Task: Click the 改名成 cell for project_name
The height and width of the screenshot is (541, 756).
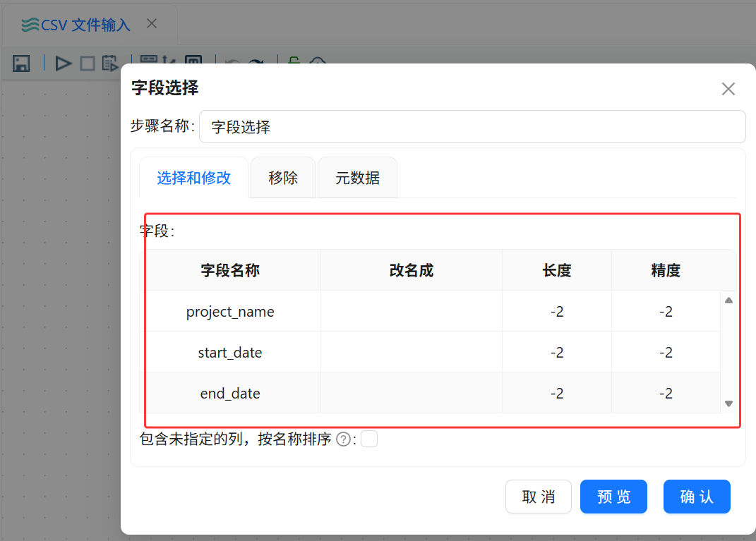Action: click(412, 311)
